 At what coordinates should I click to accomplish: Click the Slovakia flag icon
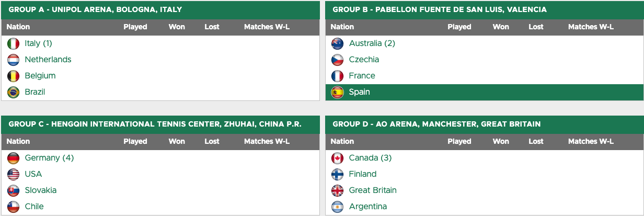(x=14, y=191)
